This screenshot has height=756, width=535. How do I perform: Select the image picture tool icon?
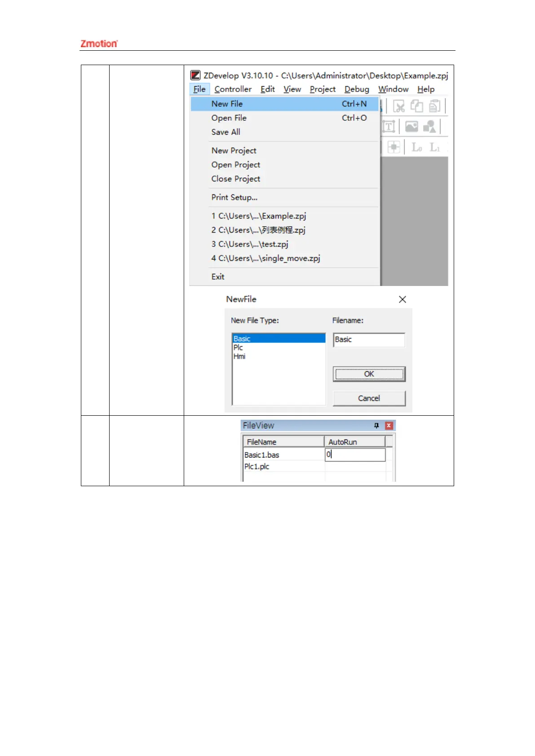click(x=411, y=127)
